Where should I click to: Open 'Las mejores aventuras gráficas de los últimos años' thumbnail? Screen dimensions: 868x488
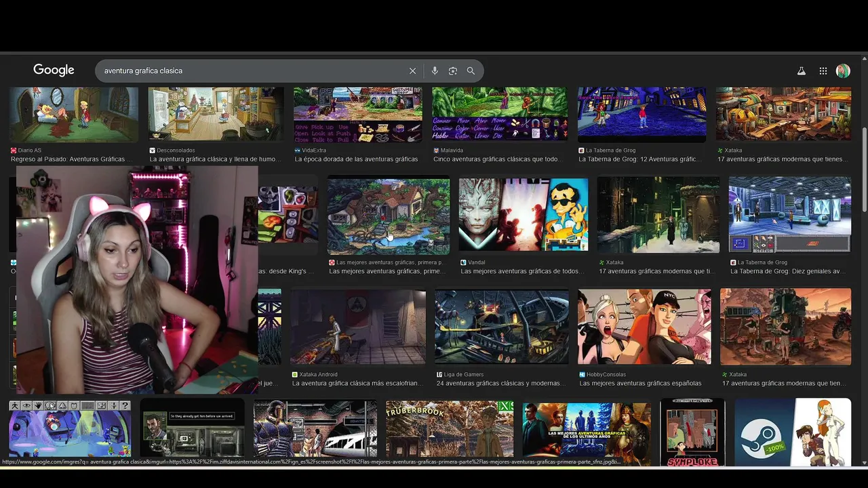(x=587, y=429)
